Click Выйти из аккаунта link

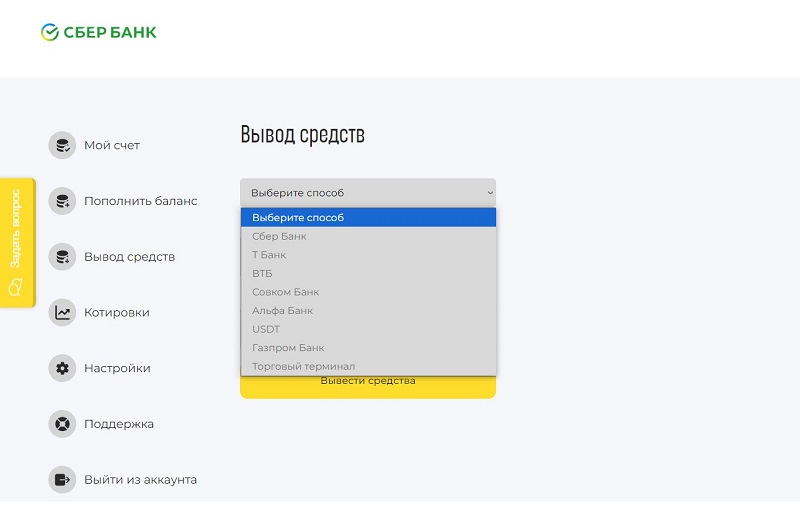click(140, 480)
